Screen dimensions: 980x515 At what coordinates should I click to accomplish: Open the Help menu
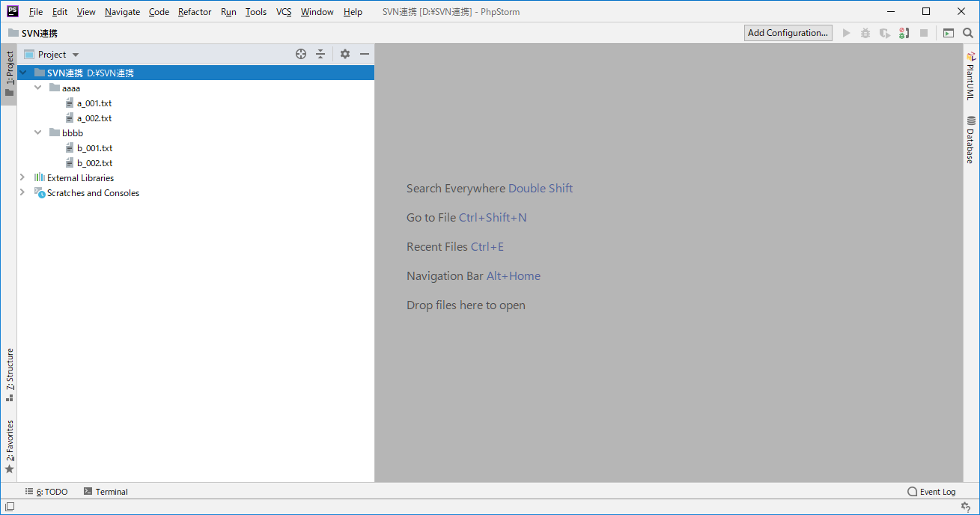pyautogui.click(x=353, y=12)
